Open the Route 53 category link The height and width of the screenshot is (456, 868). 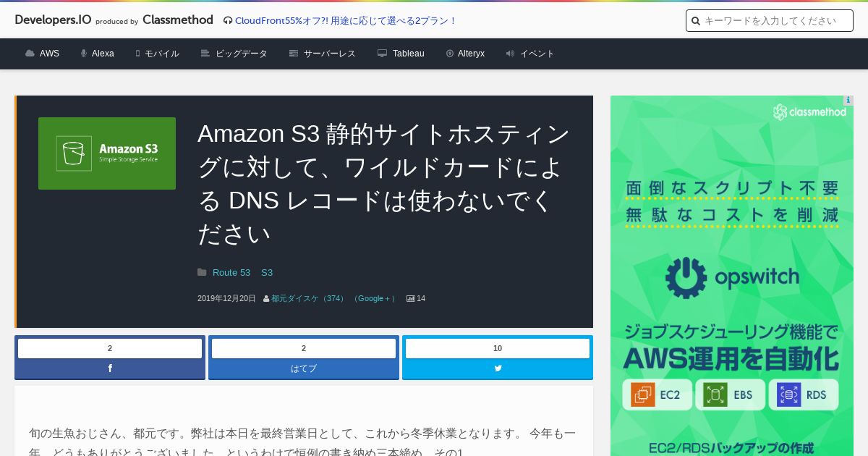[231, 273]
